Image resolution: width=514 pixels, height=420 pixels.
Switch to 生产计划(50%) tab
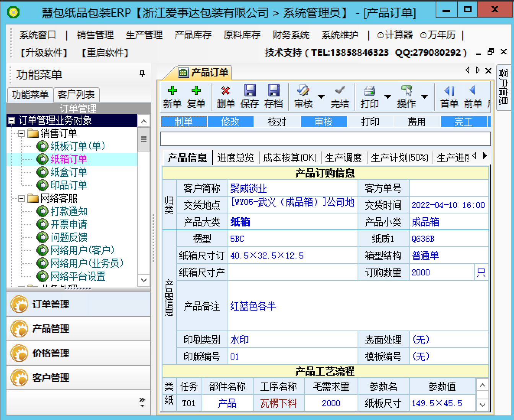pyautogui.click(x=400, y=158)
